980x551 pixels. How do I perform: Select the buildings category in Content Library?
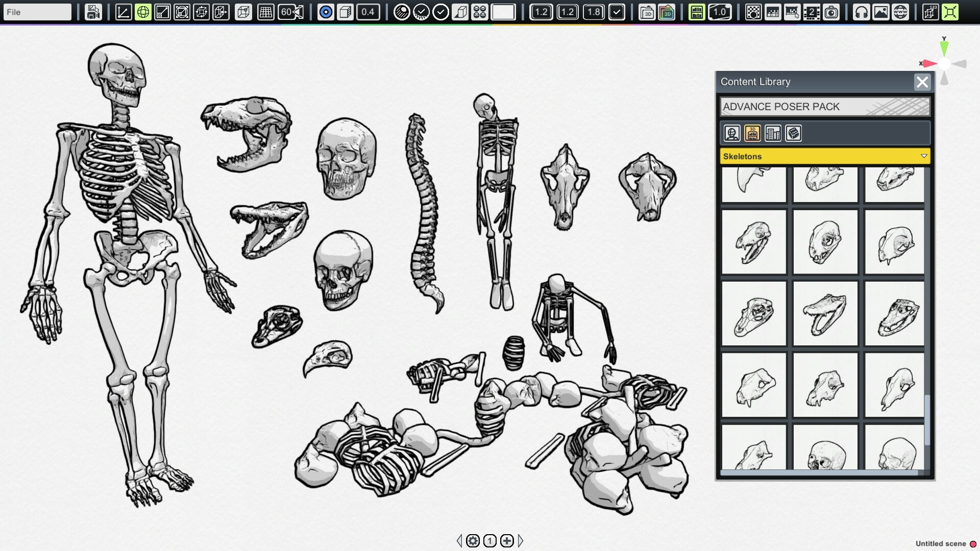773,133
